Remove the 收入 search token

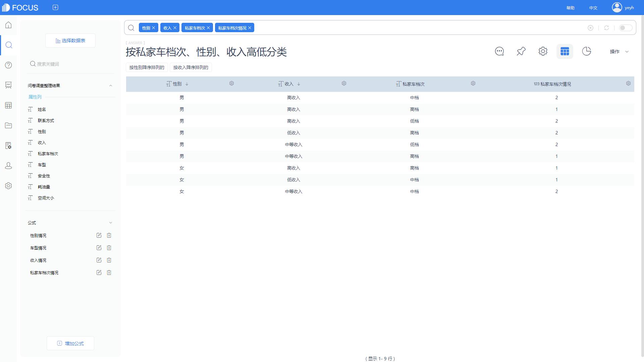pyautogui.click(x=174, y=27)
